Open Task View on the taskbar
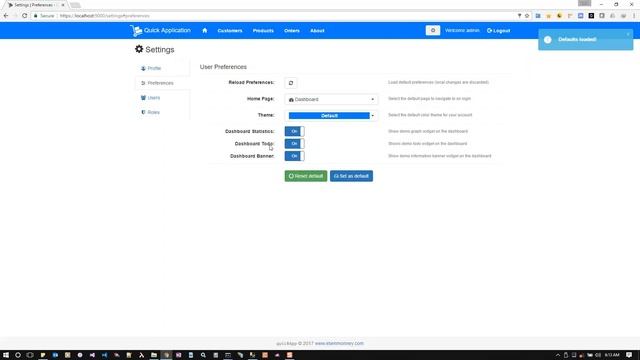 [30, 355]
